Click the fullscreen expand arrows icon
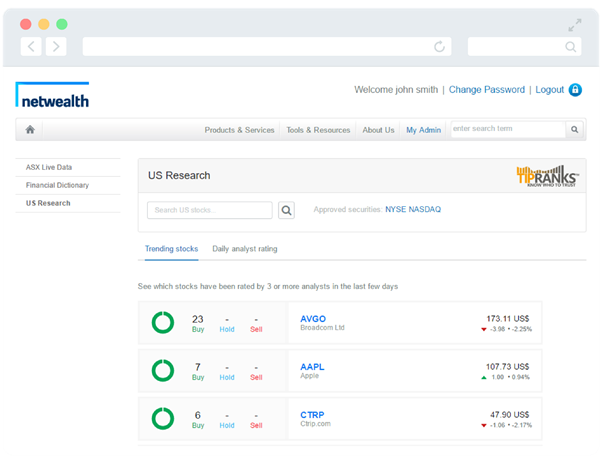The width and height of the screenshot is (602, 463). (575, 25)
